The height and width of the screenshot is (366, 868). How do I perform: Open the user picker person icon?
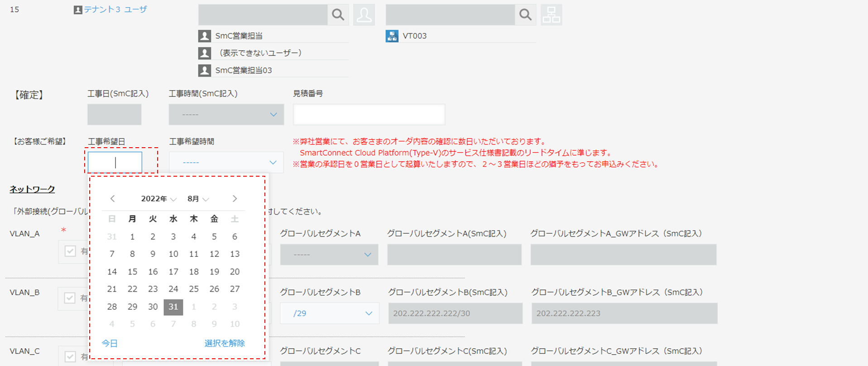[x=364, y=15]
